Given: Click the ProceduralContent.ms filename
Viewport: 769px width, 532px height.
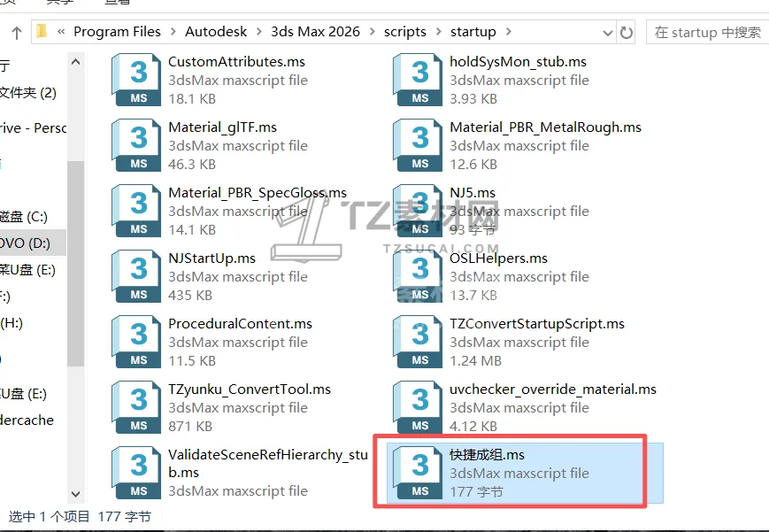Looking at the screenshot, I should pos(240,324).
